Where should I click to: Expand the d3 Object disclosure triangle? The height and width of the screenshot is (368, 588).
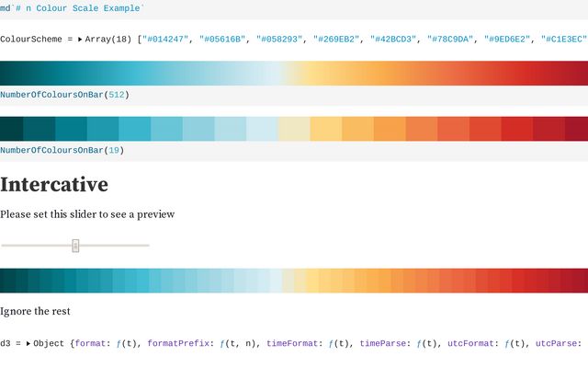28,343
